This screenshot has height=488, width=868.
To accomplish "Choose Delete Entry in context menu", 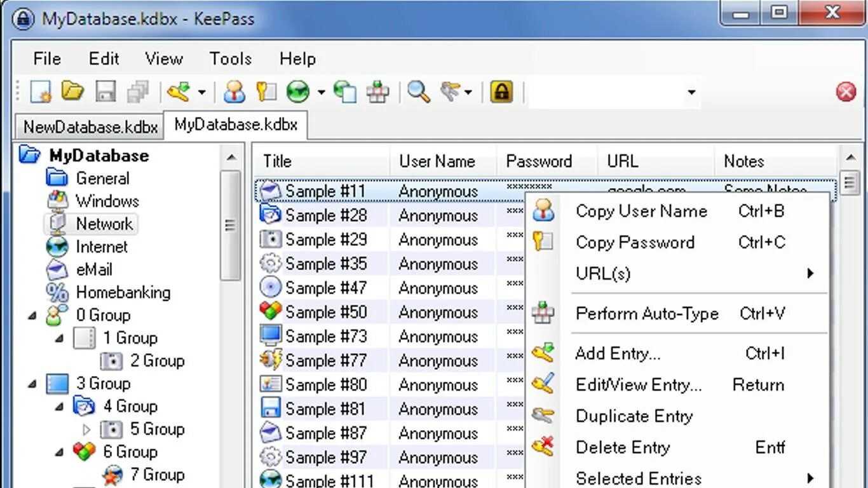I will click(677, 447).
